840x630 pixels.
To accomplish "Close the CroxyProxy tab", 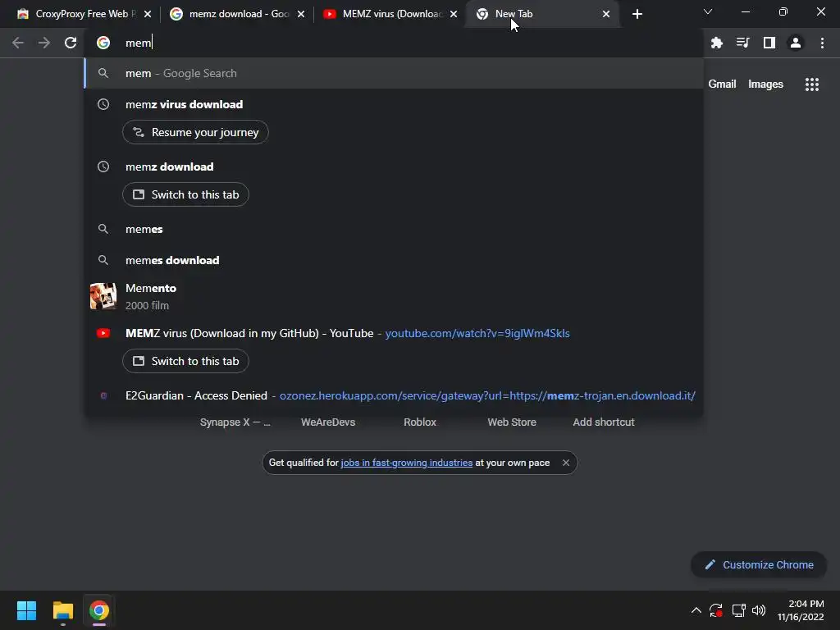I will (x=148, y=14).
